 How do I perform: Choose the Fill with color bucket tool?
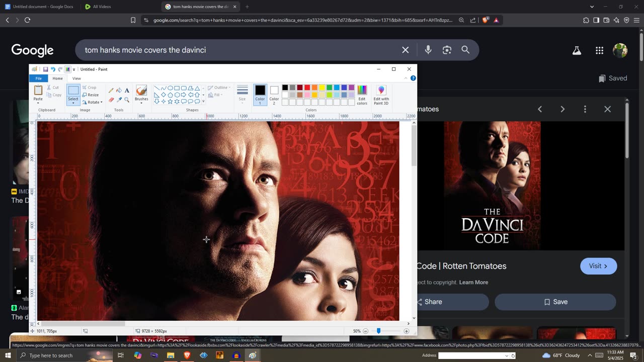click(119, 90)
